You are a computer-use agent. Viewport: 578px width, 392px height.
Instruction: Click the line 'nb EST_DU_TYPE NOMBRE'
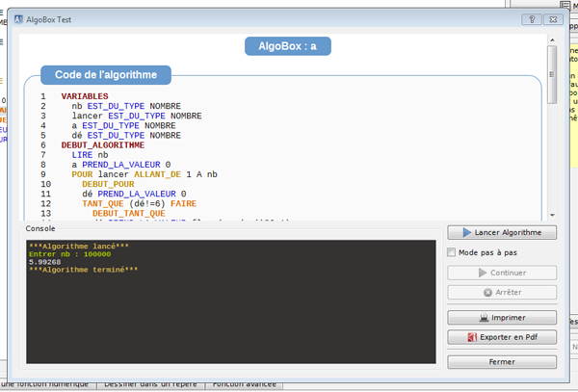click(x=126, y=106)
